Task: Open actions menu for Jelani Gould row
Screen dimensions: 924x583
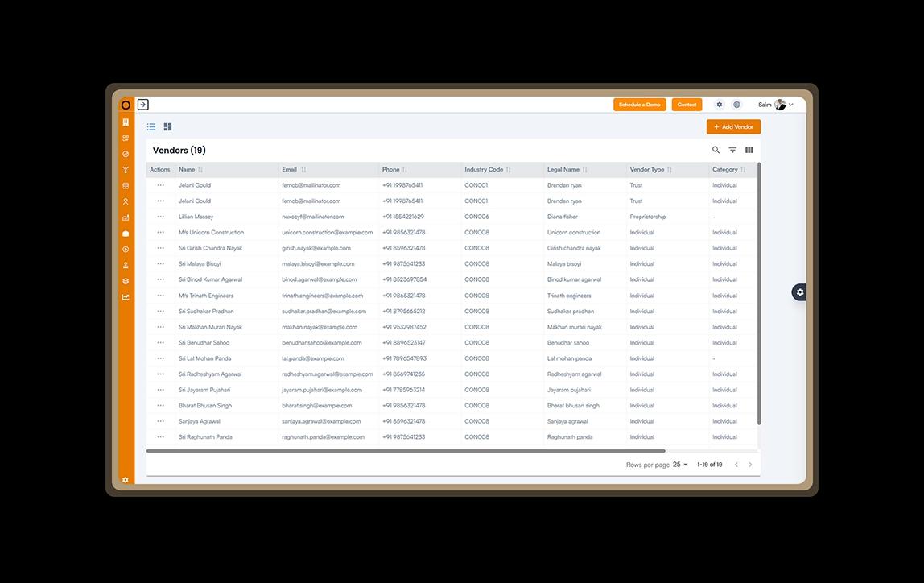Action: (159, 185)
